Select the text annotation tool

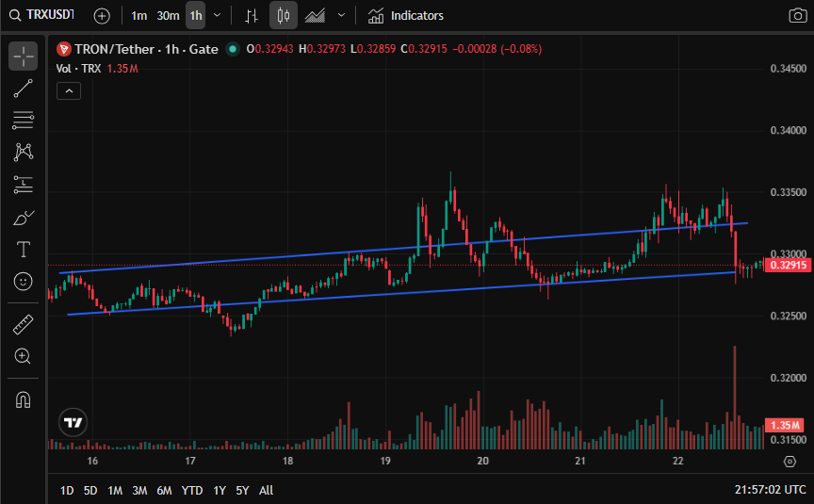coord(23,250)
